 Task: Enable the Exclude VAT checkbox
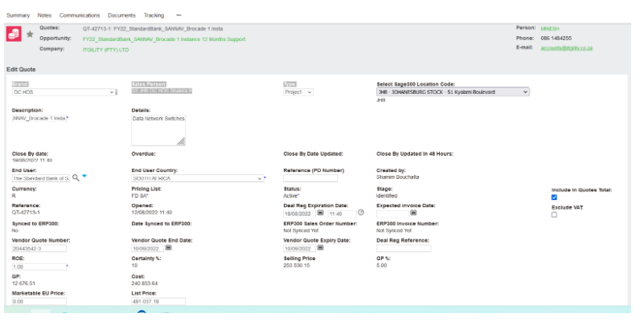pos(554,214)
